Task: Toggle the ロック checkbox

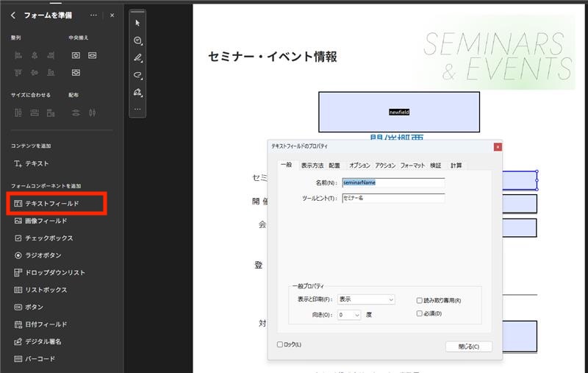Action: click(x=280, y=344)
